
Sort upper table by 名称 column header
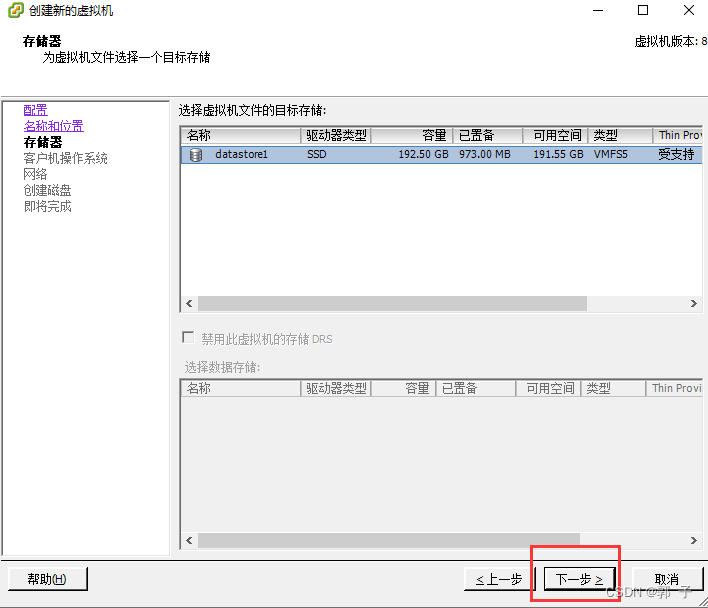pyautogui.click(x=241, y=135)
